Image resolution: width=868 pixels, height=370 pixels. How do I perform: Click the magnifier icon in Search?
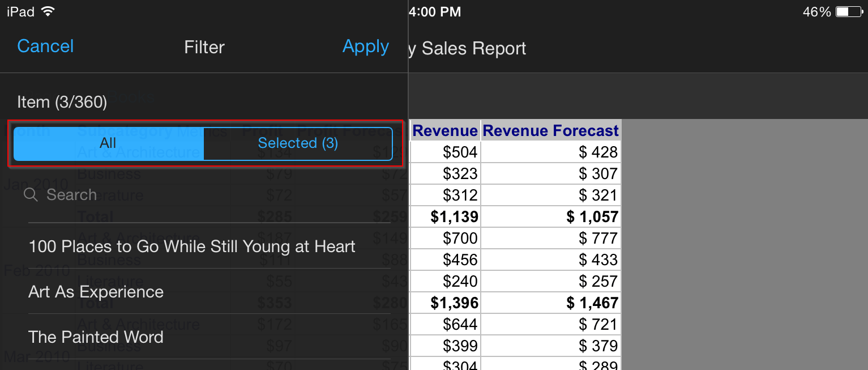31,195
